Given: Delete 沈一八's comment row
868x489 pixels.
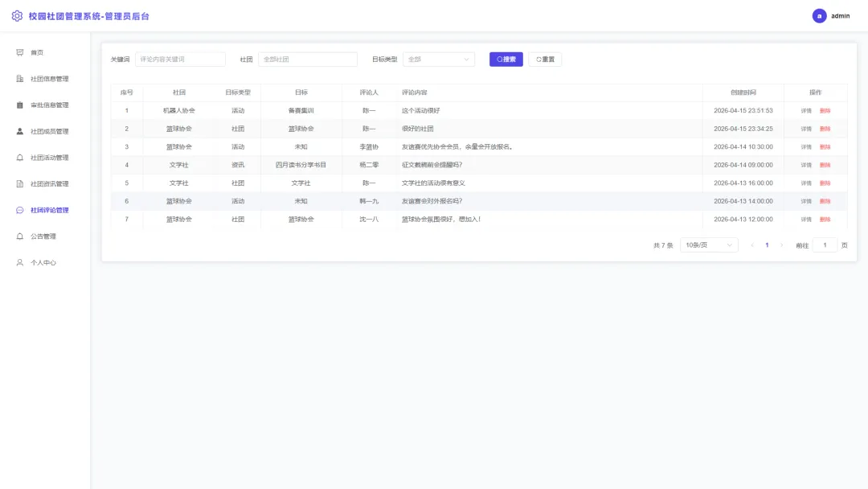Looking at the screenshot, I should point(825,220).
